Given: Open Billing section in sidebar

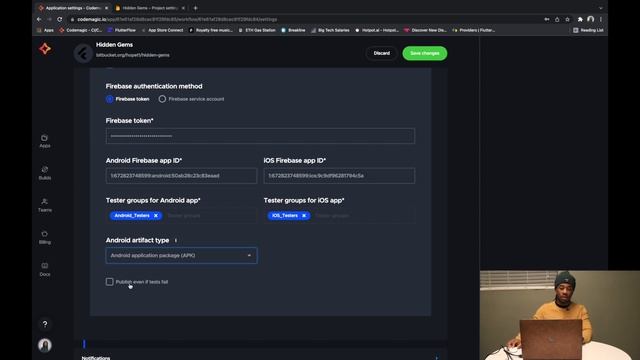Looking at the screenshot, I should (x=45, y=238).
